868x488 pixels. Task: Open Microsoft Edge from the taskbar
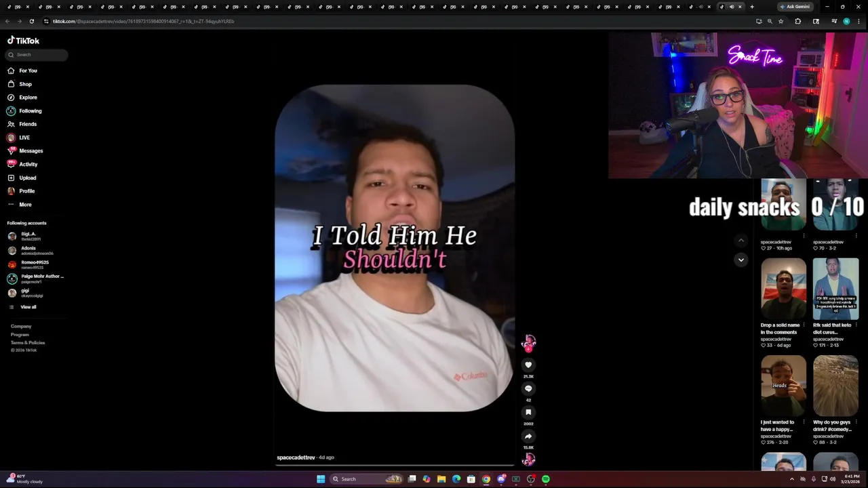coord(456,479)
